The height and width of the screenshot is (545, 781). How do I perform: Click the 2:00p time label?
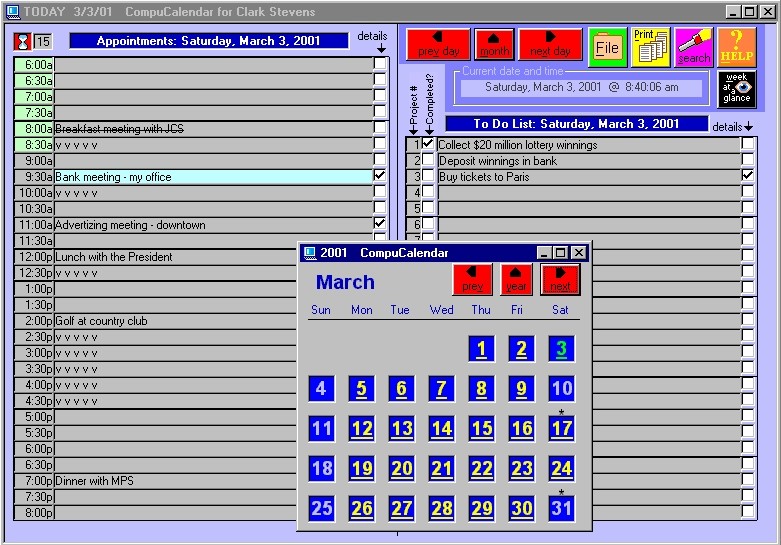click(x=34, y=320)
